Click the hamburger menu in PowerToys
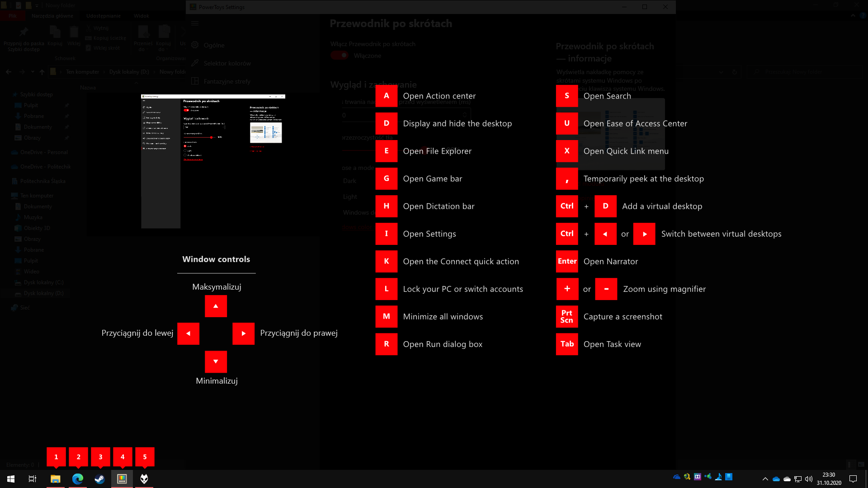The width and height of the screenshot is (868, 488). pos(195,23)
